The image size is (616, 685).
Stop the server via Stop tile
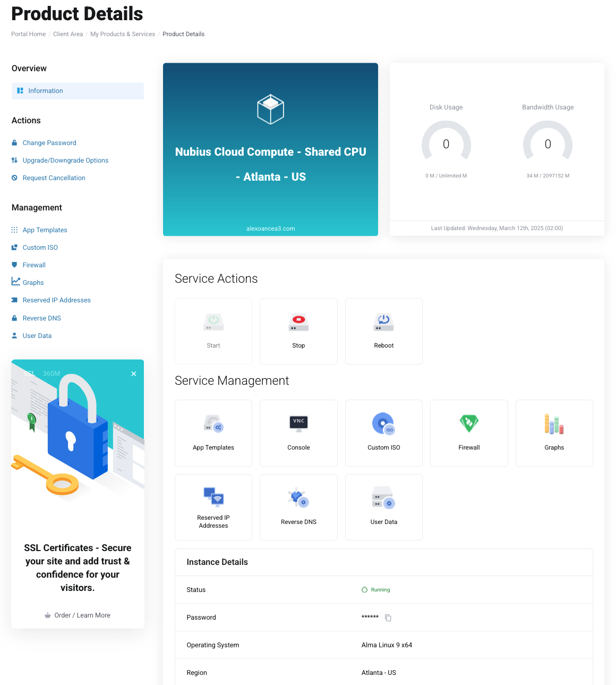pos(298,331)
